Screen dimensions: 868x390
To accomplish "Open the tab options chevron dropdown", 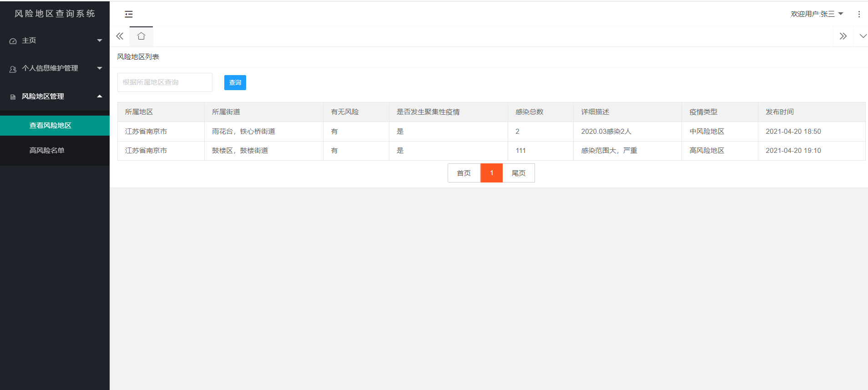I will [863, 36].
